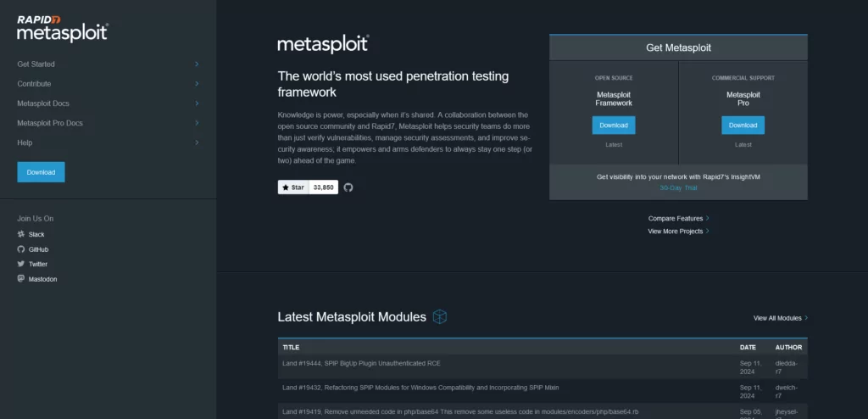Open the 30-Day Trial link
The width and height of the screenshot is (868, 419).
(x=678, y=188)
